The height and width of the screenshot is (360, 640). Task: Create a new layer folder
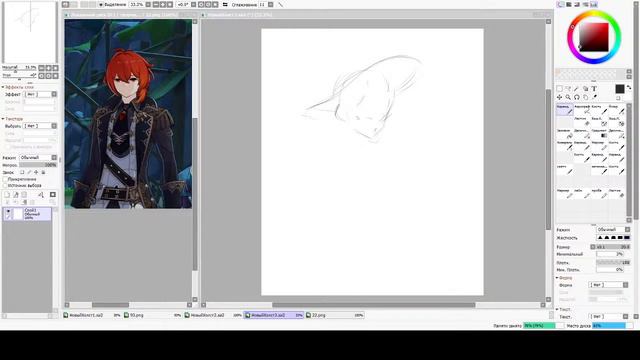click(x=24, y=195)
